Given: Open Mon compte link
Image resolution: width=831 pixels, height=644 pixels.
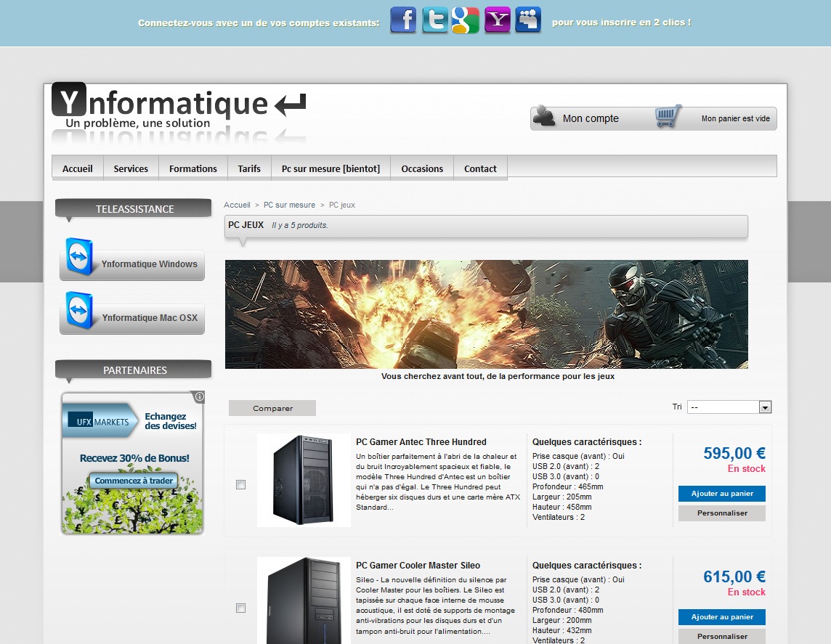Looking at the screenshot, I should (591, 118).
